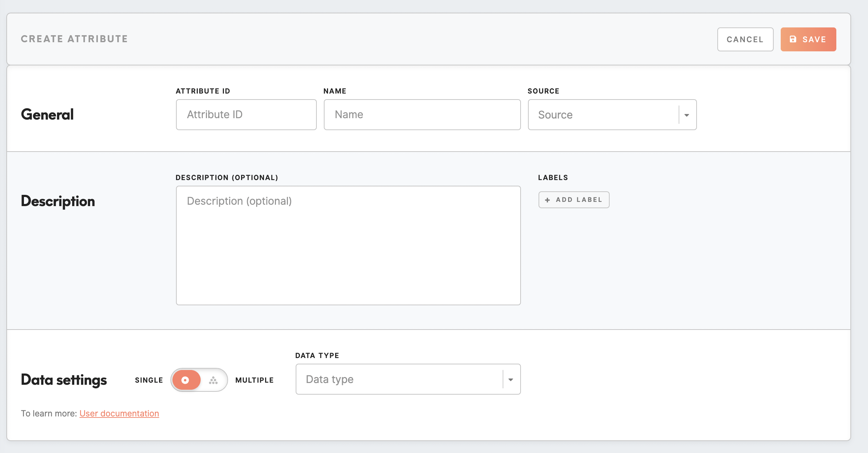
Task: Select the single value circle icon
Action: (185, 380)
